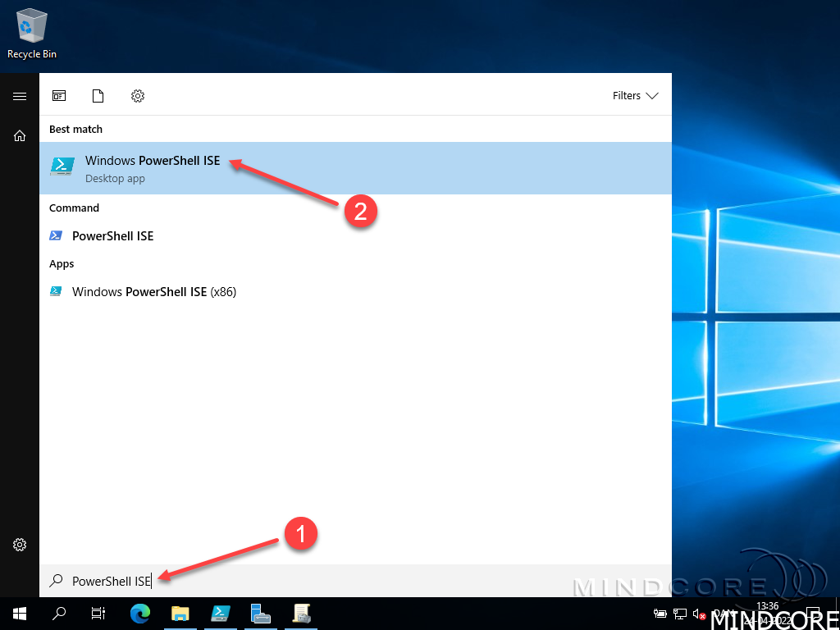Image resolution: width=840 pixels, height=630 pixels.
Task: Open PowerShell from the taskbar
Action: pyautogui.click(x=221, y=613)
